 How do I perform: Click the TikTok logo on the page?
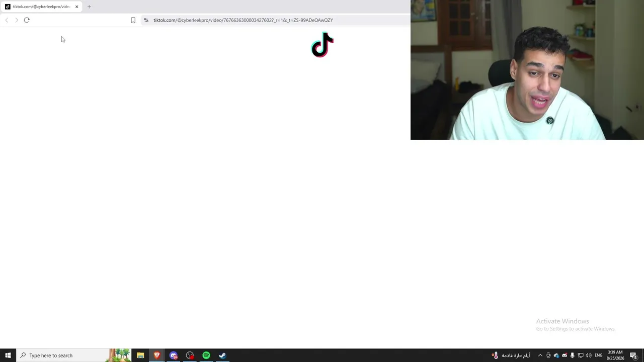[323, 45]
